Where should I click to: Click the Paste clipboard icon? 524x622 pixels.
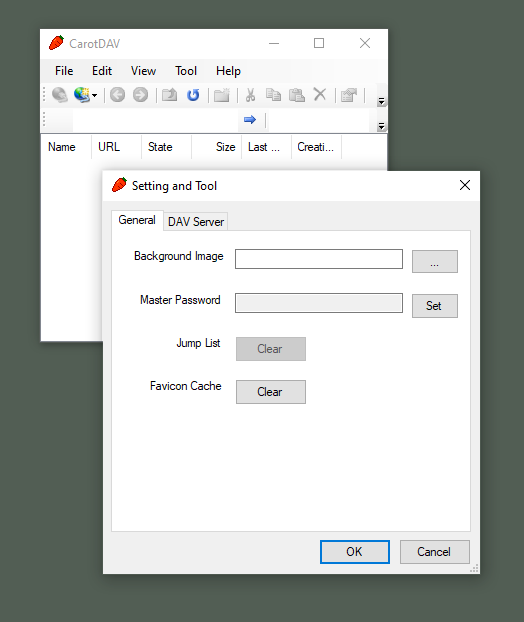coord(297,95)
